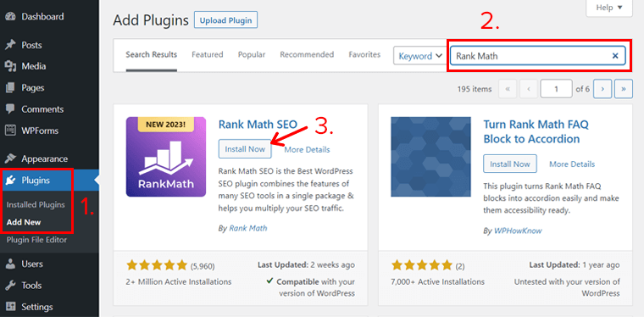The height and width of the screenshot is (317, 644).
Task: Jump to the last results page
Action: pyautogui.click(x=624, y=89)
